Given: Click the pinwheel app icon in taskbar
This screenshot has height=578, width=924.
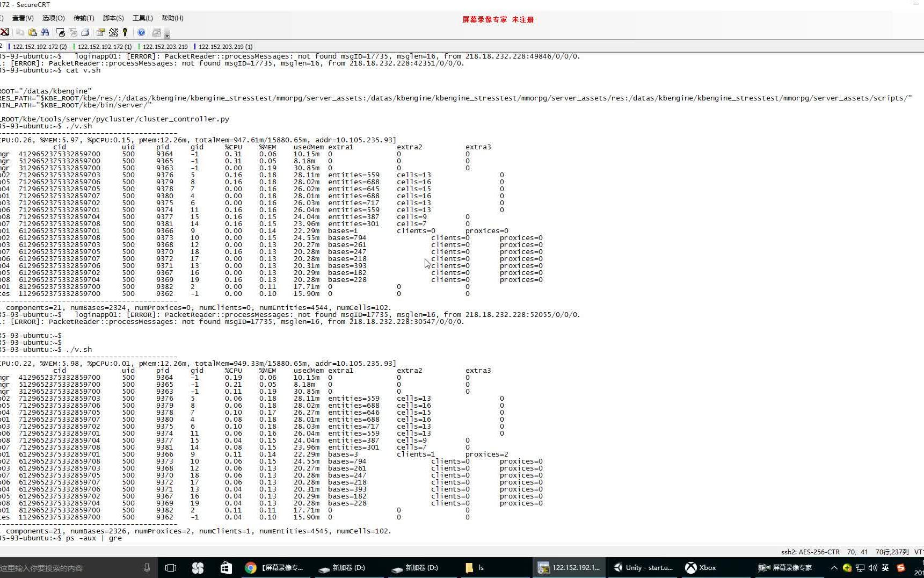Looking at the screenshot, I should coord(198,568).
